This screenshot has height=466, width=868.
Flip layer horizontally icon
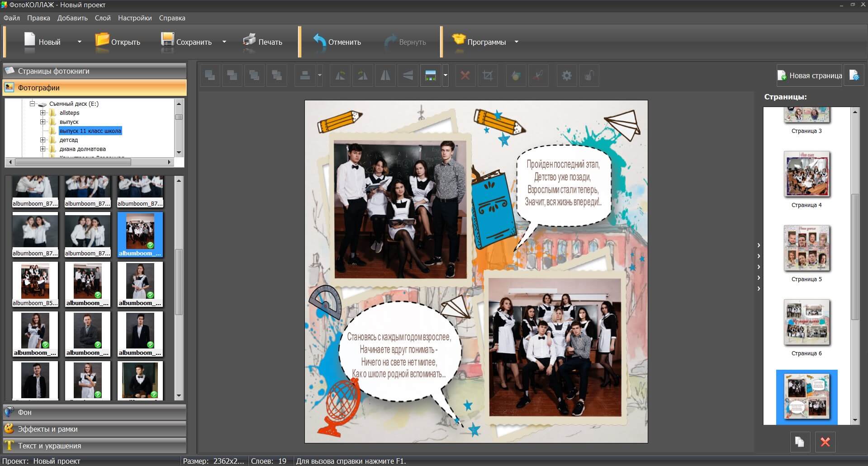pos(385,75)
